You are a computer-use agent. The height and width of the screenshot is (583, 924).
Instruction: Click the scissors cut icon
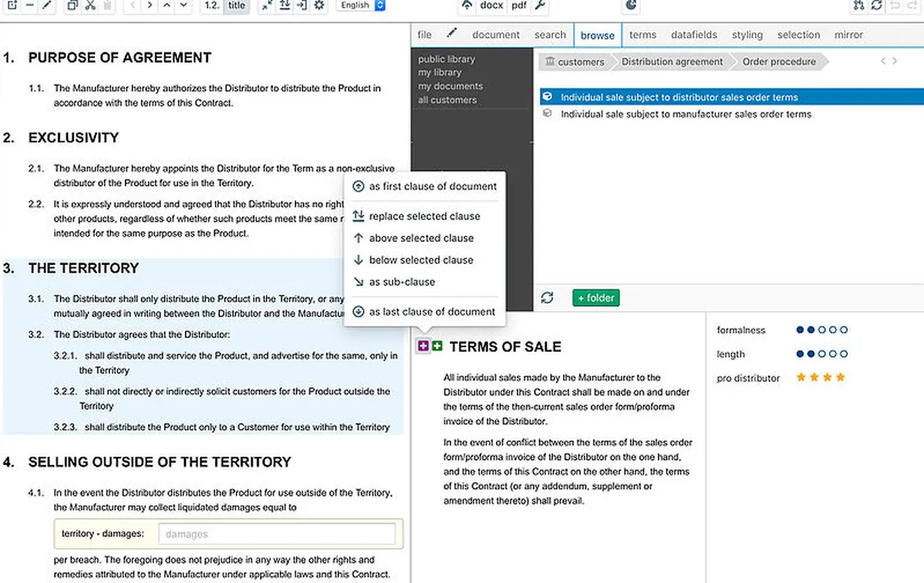point(90,5)
